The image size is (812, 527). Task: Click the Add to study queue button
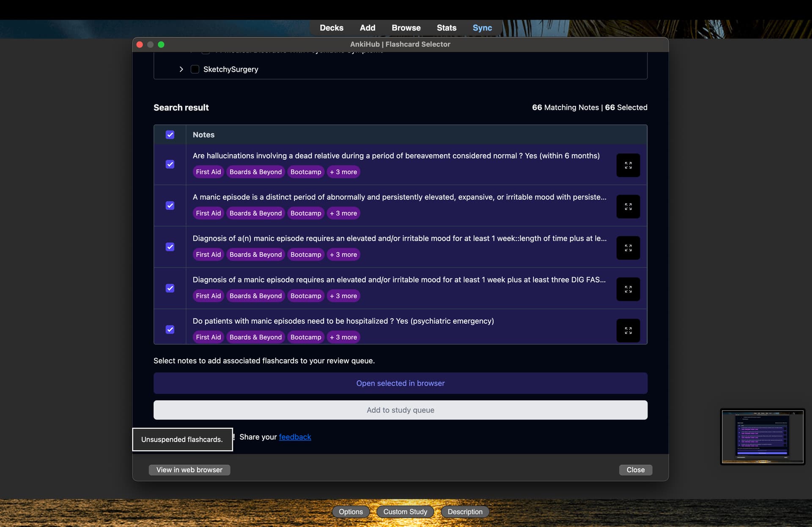coord(400,410)
